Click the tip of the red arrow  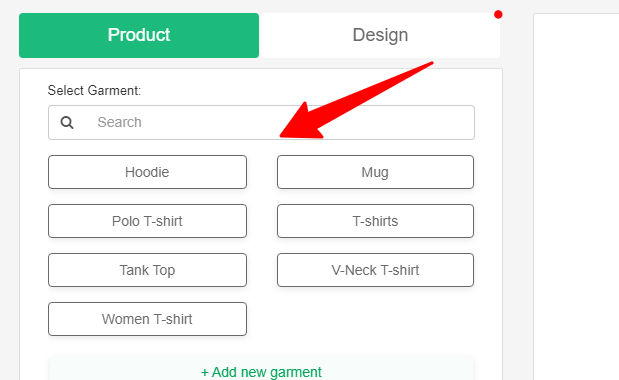click(x=283, y=136)
